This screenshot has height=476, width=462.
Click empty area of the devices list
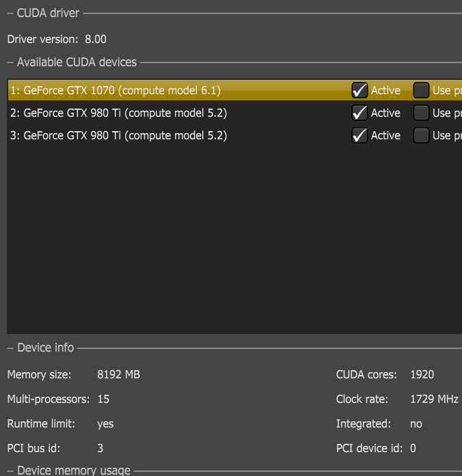point(232,239)
